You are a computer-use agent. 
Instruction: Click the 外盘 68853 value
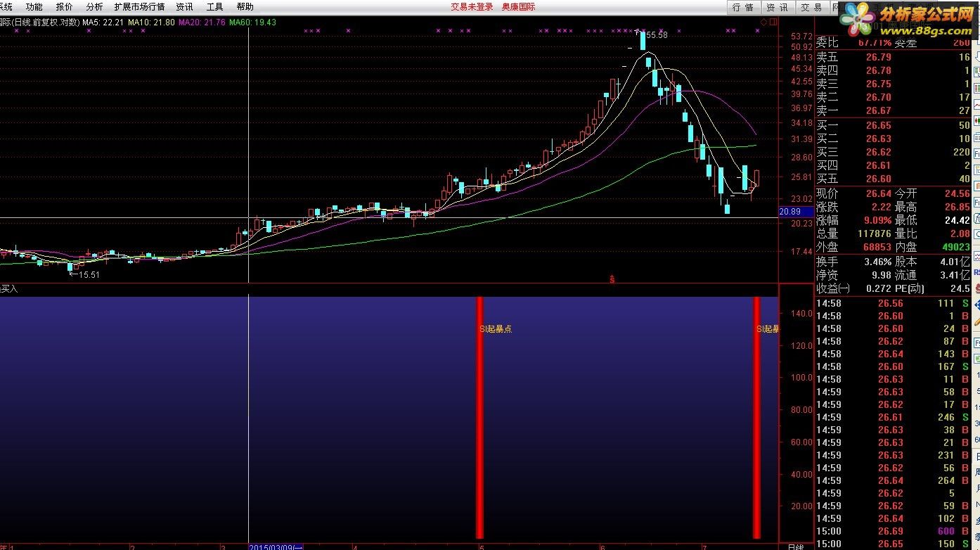coord(877,247)
